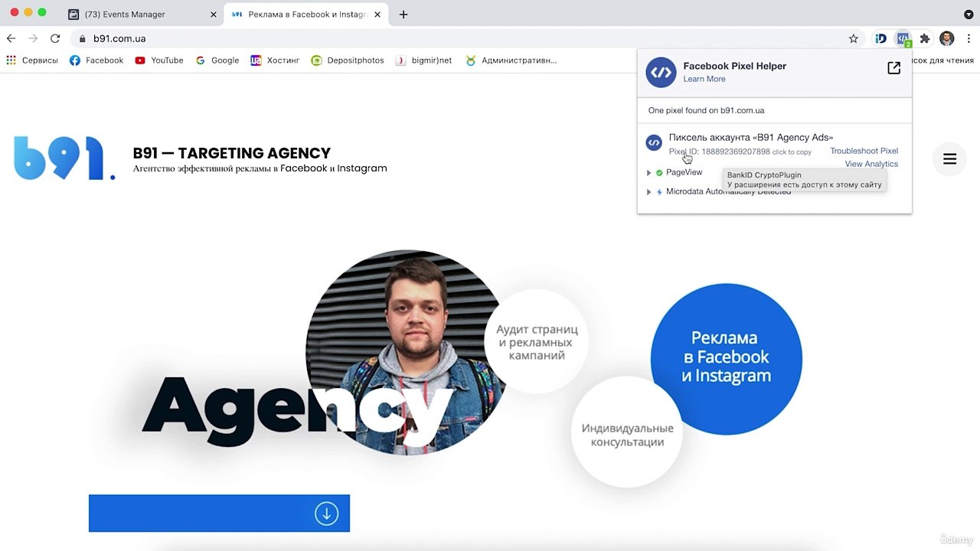Switch to the (73) Events Manager tab

coord(142,14)
